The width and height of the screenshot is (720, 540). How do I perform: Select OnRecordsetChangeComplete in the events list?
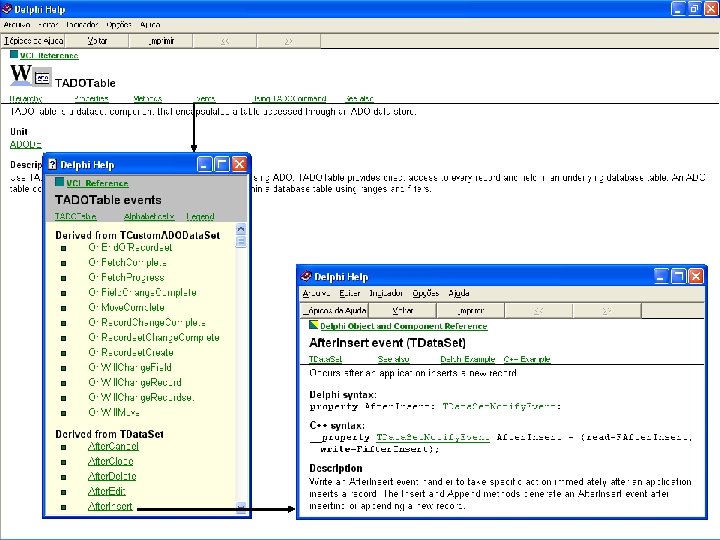point(154,338)
